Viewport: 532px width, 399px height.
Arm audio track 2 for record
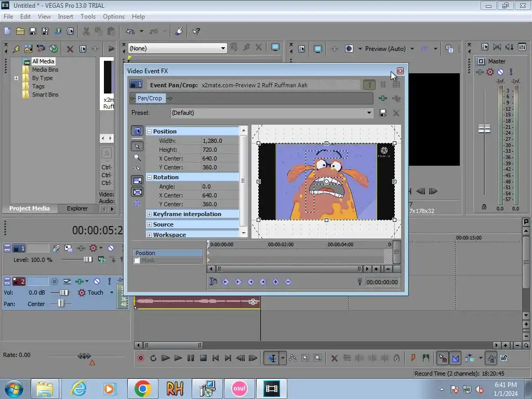tap(54, 281)
